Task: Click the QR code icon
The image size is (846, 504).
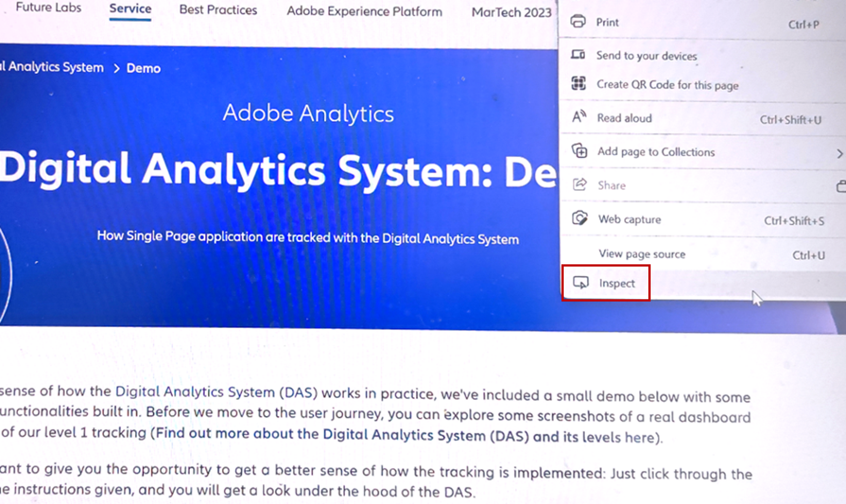Action: click(578, 84)
